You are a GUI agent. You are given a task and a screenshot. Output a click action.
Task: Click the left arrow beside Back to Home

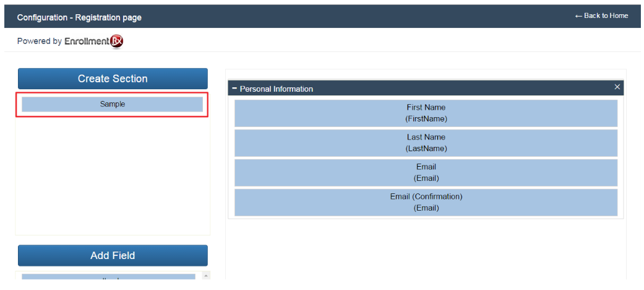(578, 15)
